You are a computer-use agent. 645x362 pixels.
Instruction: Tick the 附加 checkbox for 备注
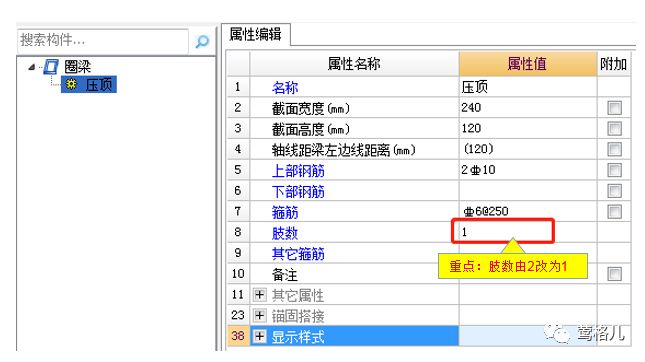[x=614, y=274]
